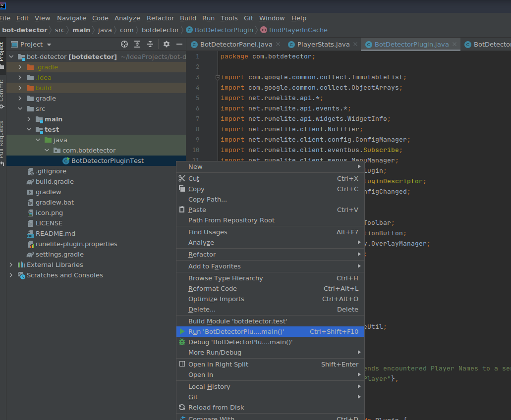This screenshot has width=511, height=420.
Task: Click the Expand All icon in Project panel
Action: tap(137, 44)
